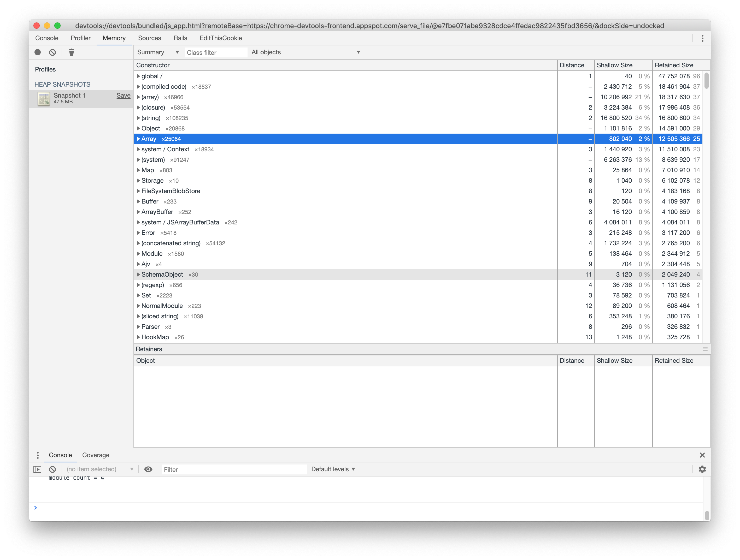Open the EditThisCookie tab
The height and width of the screenshot is (560, 740).
coord(221,38)
